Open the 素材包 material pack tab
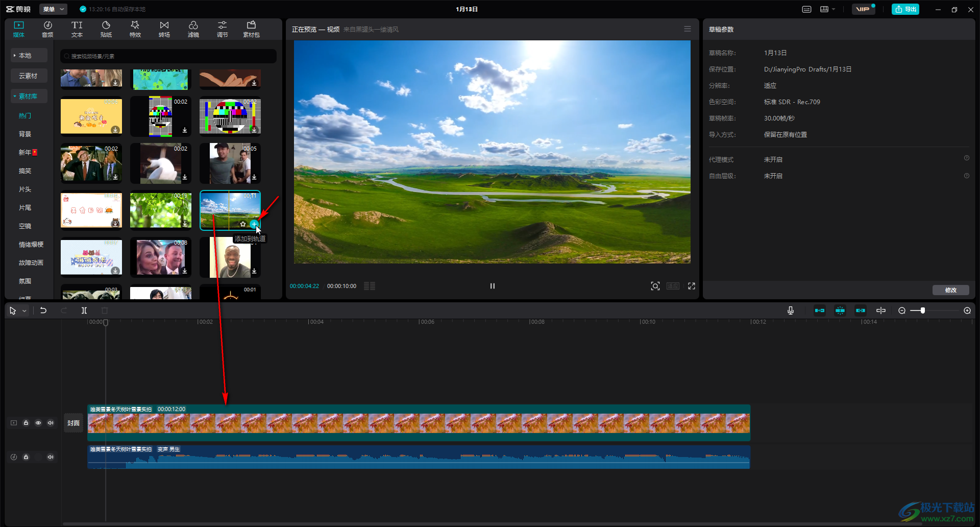 pos(251,29)
